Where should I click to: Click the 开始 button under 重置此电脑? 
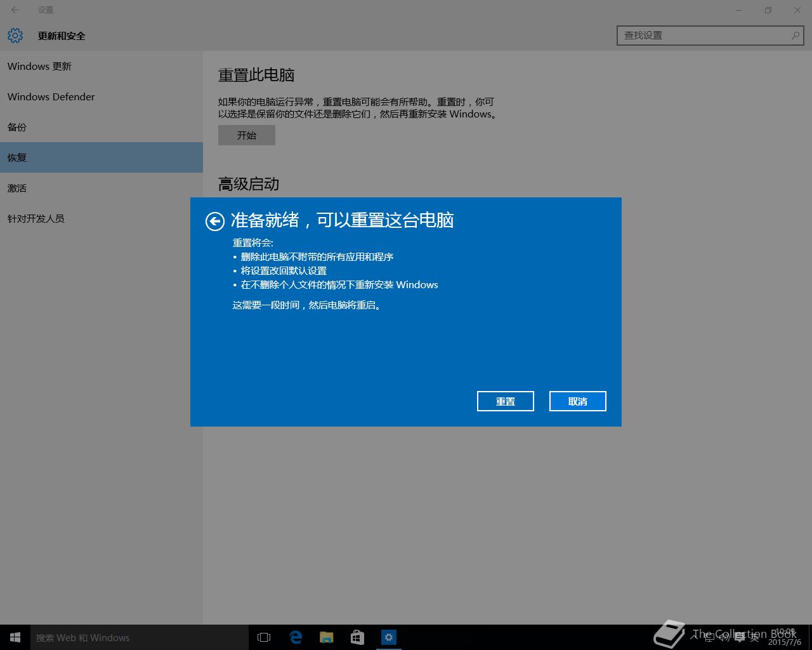[x=247, y=135]
